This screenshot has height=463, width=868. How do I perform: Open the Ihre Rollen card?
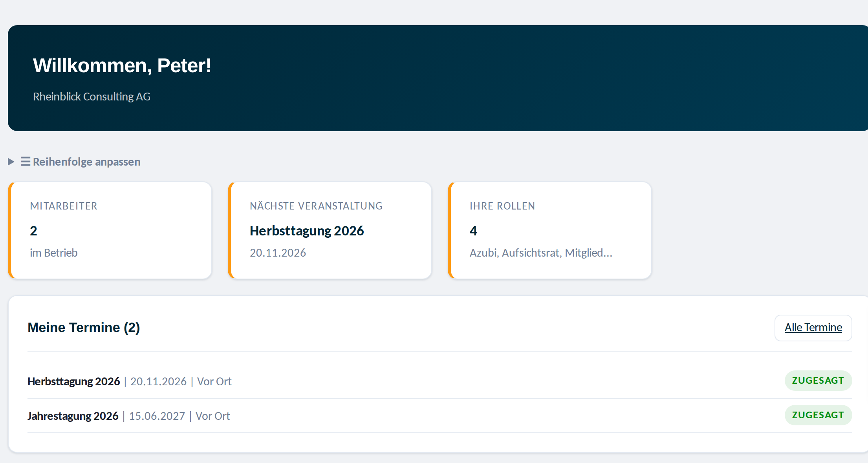tap(550, 230)
